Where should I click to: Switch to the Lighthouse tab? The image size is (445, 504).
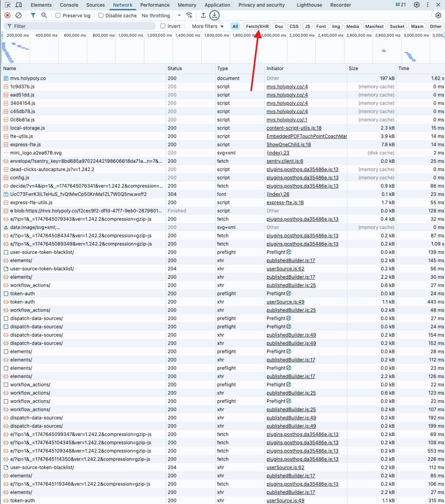pos(309,5)
